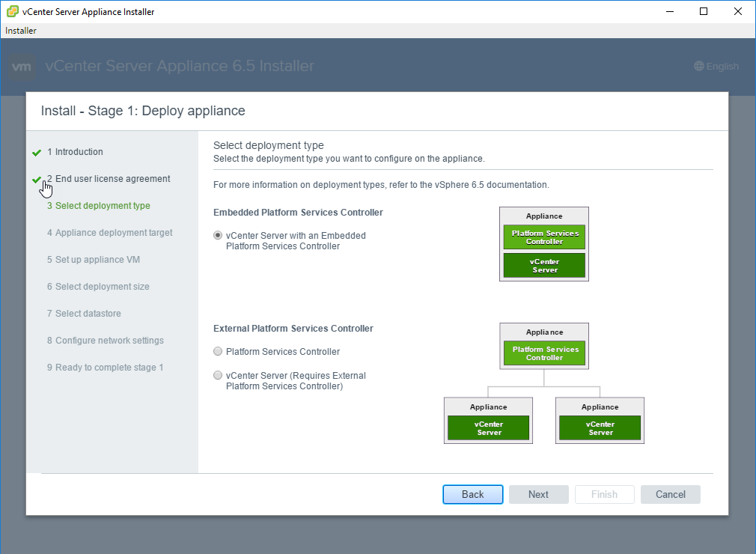Click the lower-right Appliance vCenter Server diagram box
Viewport: 756px width, 554px height.
click(x=600, y=428)
